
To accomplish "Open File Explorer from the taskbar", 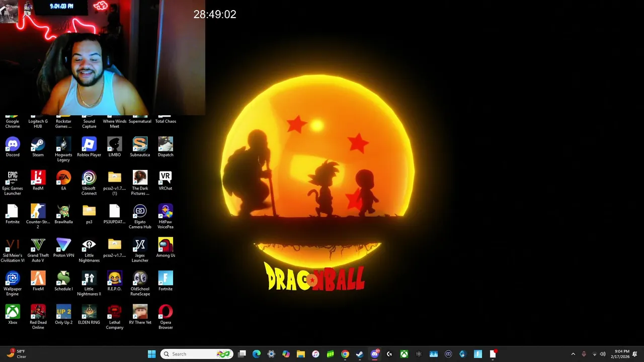I will click(x=301, y=354).
